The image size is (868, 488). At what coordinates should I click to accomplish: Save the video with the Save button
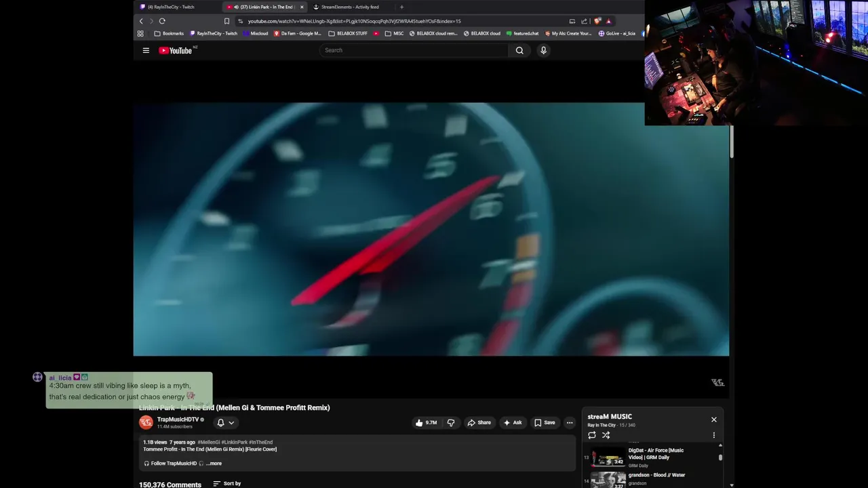pos(545,422)
